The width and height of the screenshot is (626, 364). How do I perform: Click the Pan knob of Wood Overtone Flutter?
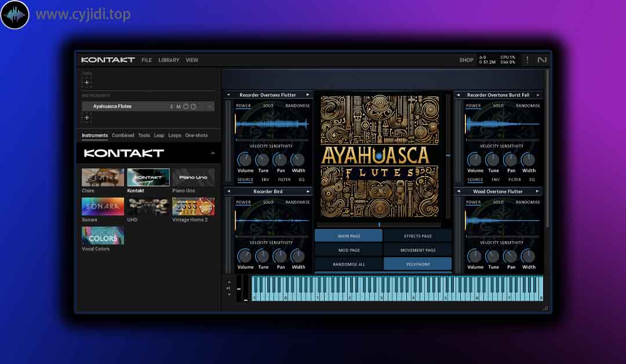tap(510, 256)
